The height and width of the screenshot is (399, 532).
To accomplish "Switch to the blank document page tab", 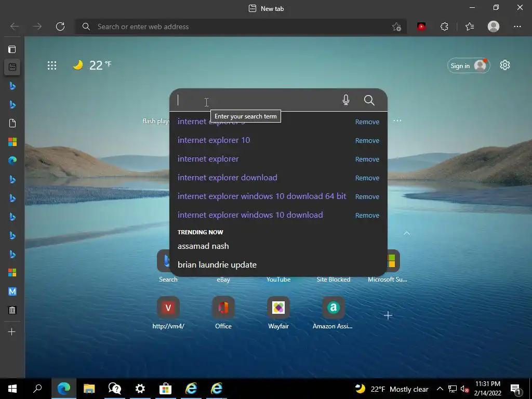I will pos(12,123).
